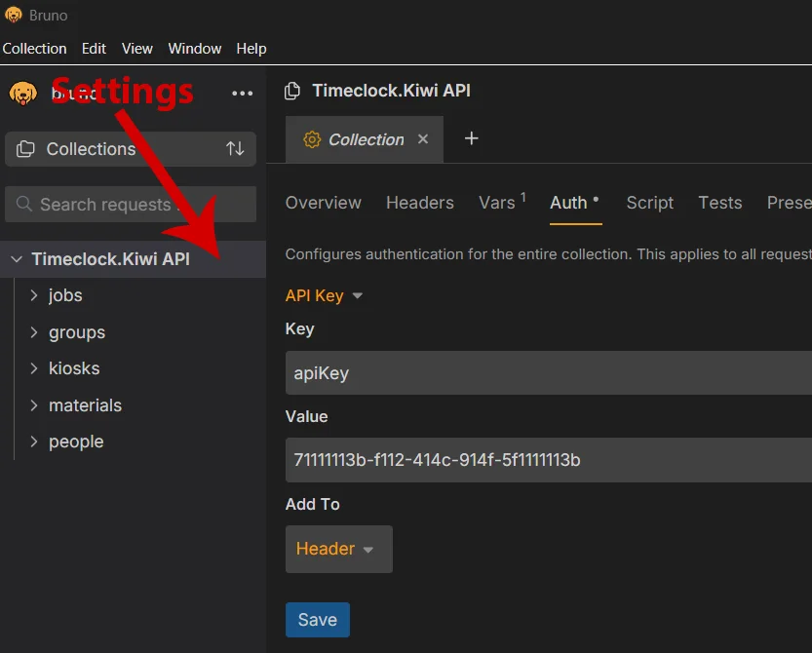The height and width of the screenshot is (653, 812).
Task: Open the three-dots menu in sidebar header
Action: tap(242, 94)
